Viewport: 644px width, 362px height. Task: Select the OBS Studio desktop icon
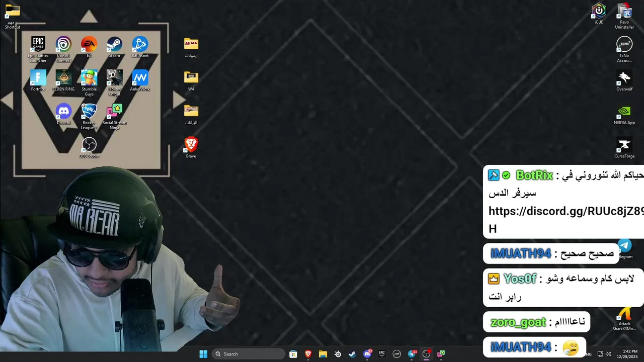coord(89,148)
